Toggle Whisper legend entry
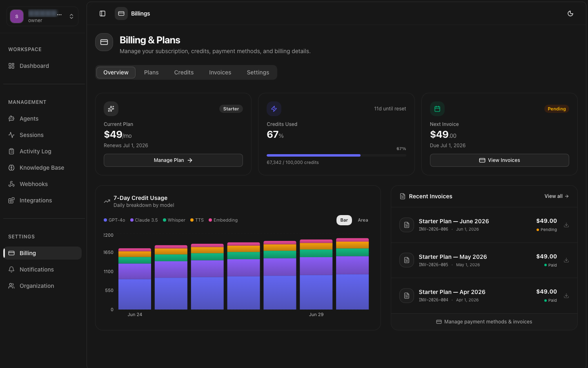The height and width of the screenshot is (368, 588). click(x=174, y=220)
